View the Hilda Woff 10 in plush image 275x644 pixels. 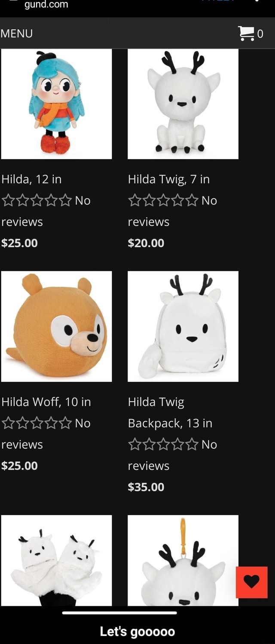[57, 326]
